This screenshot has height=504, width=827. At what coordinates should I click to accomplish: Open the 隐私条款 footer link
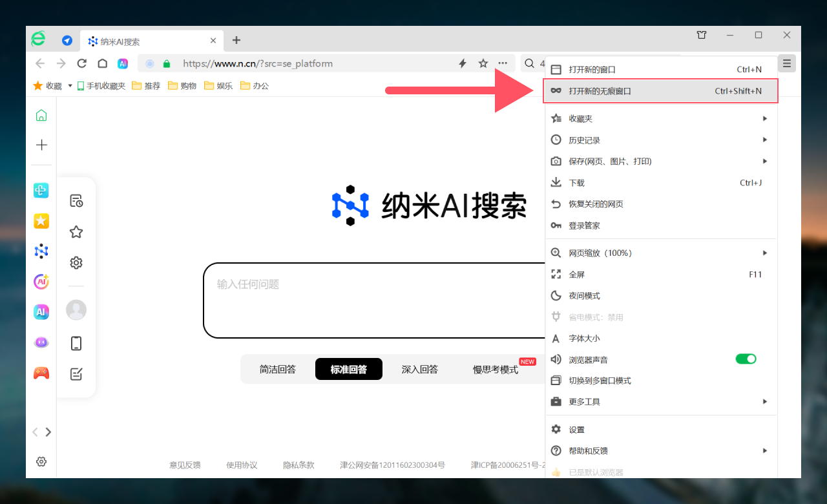[298, 465]
